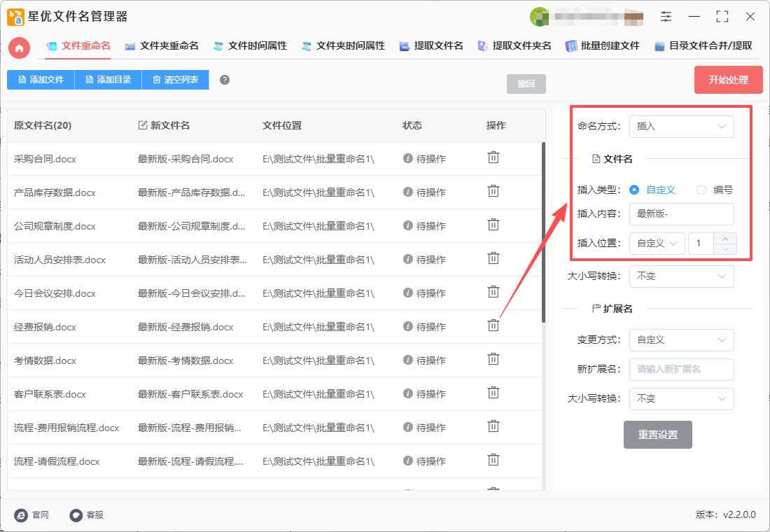
Task: Open the 文件夹时间属性 tab
Action: tap(343, 46)
